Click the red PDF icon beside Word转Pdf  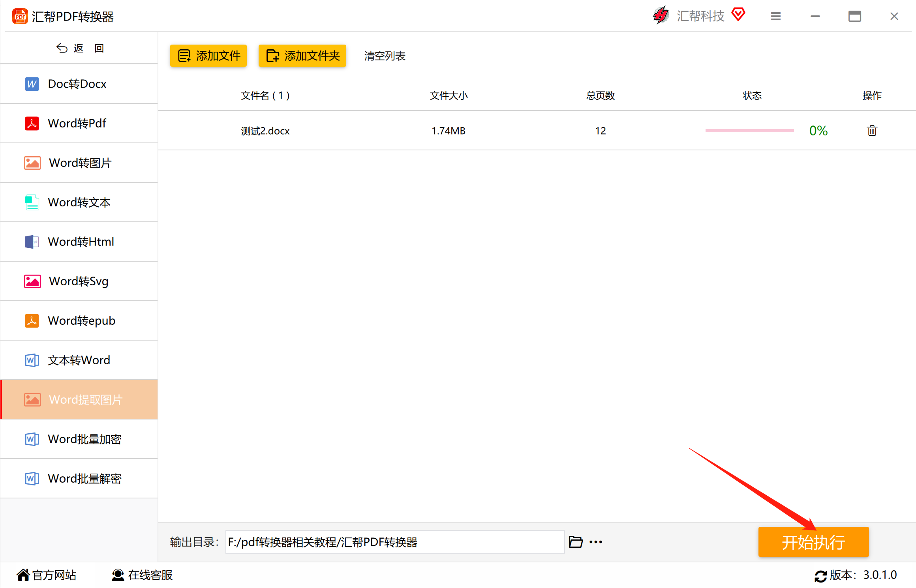coord(32,124)
